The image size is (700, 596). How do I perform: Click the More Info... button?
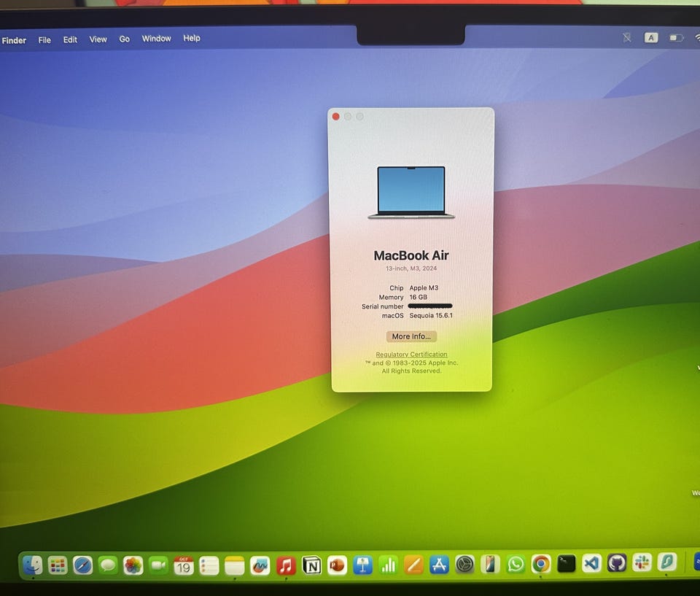(x=411, y=336)
